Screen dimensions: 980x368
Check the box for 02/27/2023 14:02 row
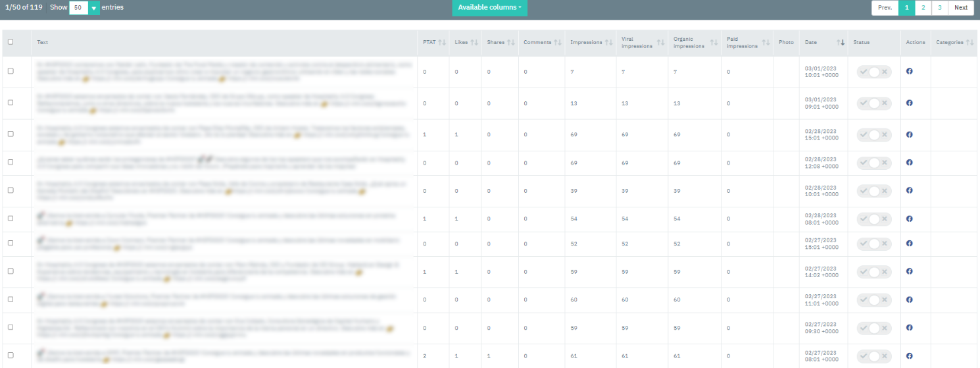[11, 271]
